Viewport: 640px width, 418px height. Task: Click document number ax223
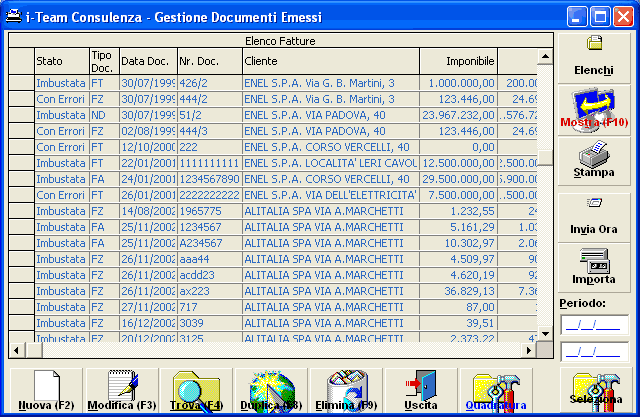pos(210,291)
